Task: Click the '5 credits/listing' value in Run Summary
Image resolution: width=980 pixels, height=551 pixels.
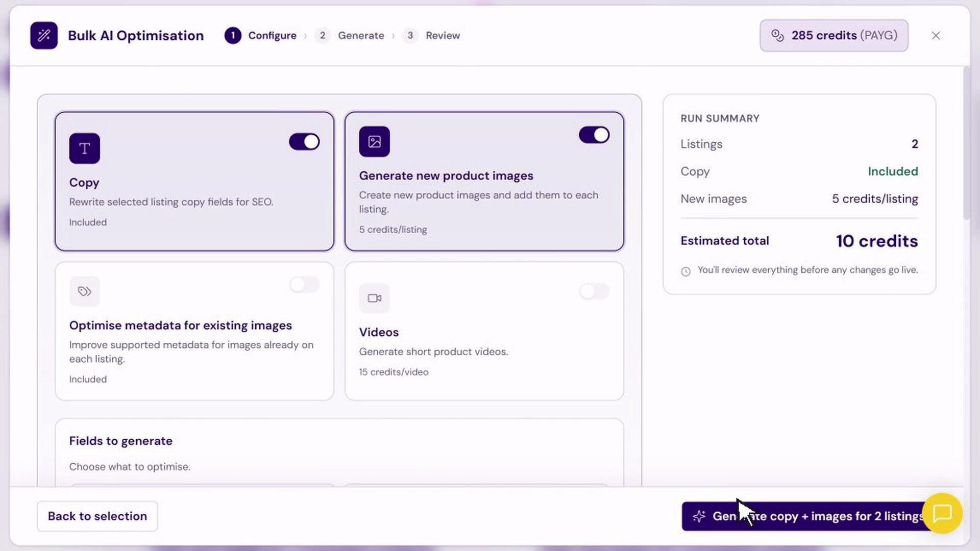Action: 875,199
